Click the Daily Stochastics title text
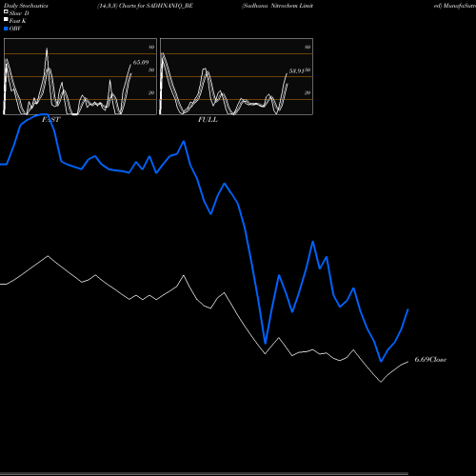 tap(26, 6)
